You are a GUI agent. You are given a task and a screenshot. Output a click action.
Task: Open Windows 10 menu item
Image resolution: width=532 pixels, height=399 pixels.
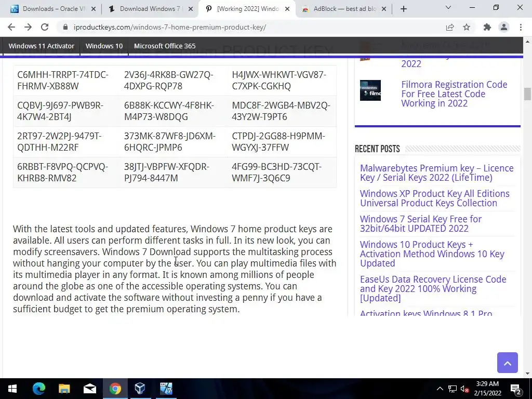tap(104, 46)
